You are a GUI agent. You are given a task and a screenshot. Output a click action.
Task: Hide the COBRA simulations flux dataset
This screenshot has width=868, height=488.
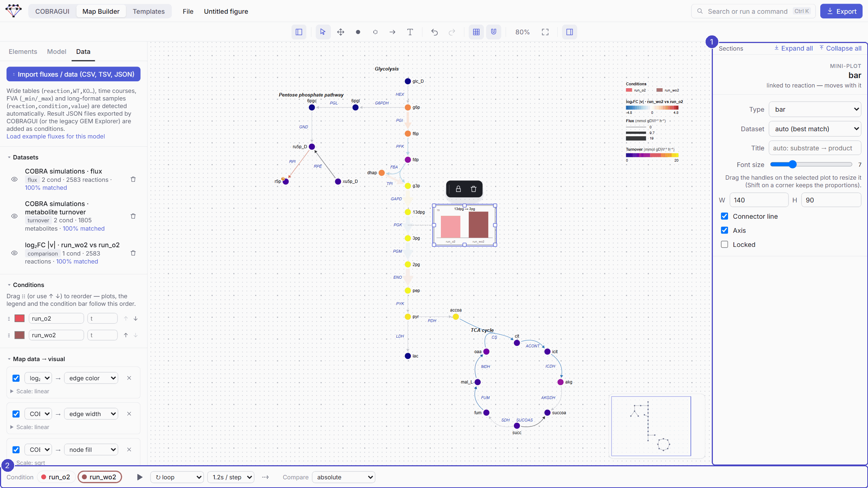tap(14, 179)
